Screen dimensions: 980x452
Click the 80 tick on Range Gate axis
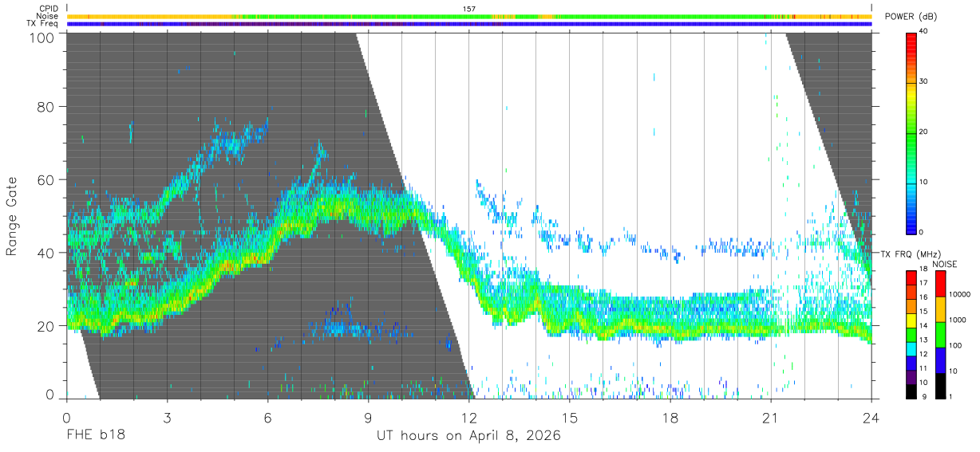pos(47,107)
